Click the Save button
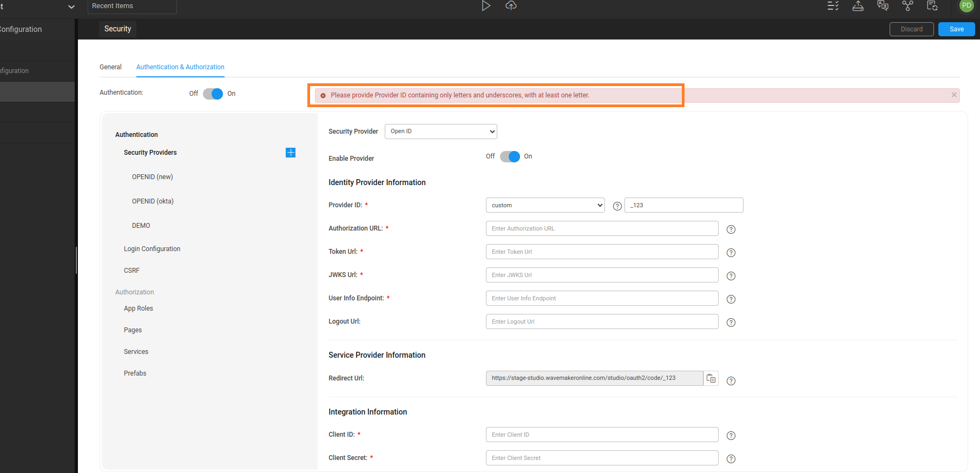 pyautogui.click(x=956, y=29)
